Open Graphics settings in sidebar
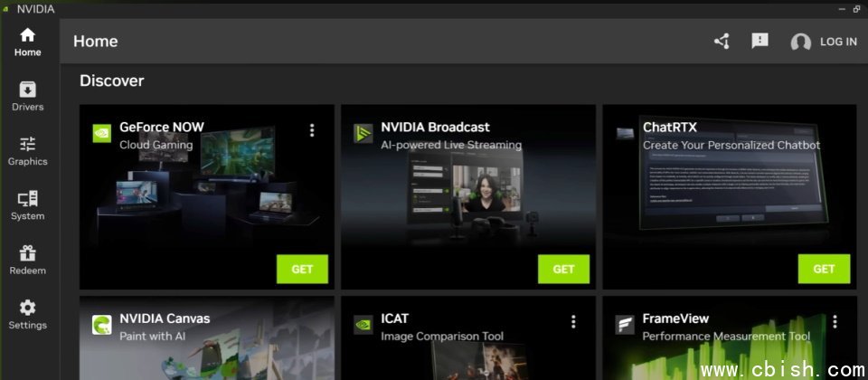This screenshot has height=380, width=868. click(28, 152)
